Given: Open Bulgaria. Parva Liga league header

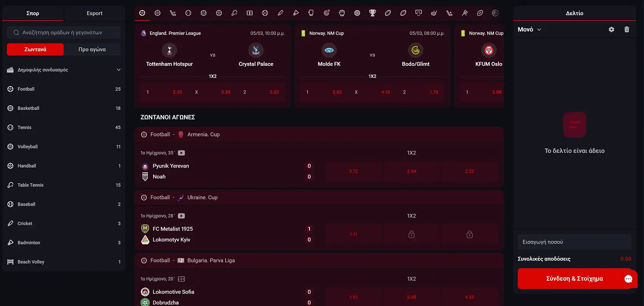Looking at the screenshot, I should (319, 260).
